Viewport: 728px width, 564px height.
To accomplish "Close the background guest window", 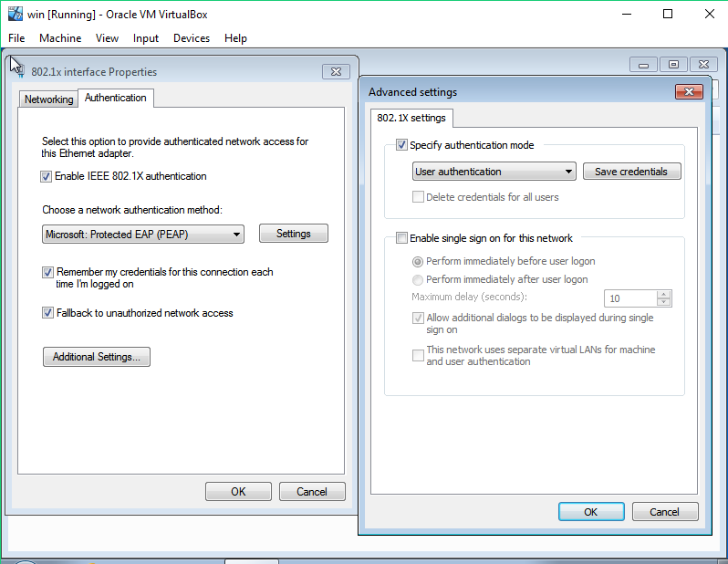I will pos(704,65).
